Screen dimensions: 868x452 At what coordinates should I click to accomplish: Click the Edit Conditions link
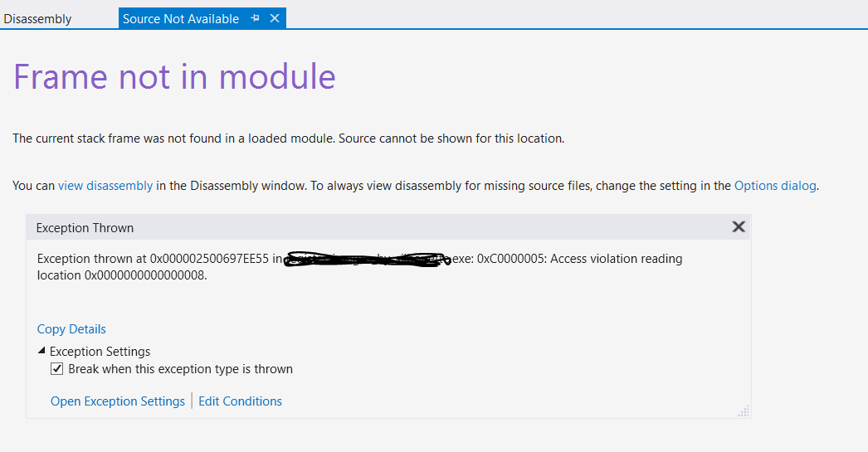coord(241,401)
